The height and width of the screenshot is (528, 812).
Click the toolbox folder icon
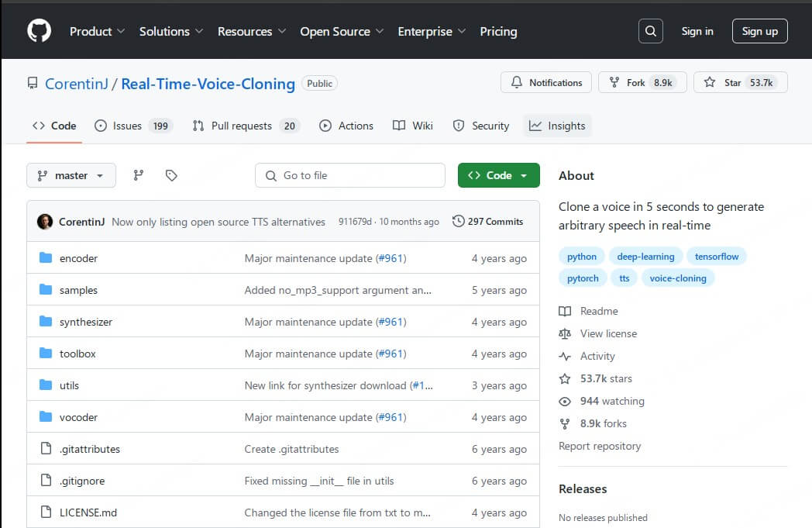tap(46, 354)
